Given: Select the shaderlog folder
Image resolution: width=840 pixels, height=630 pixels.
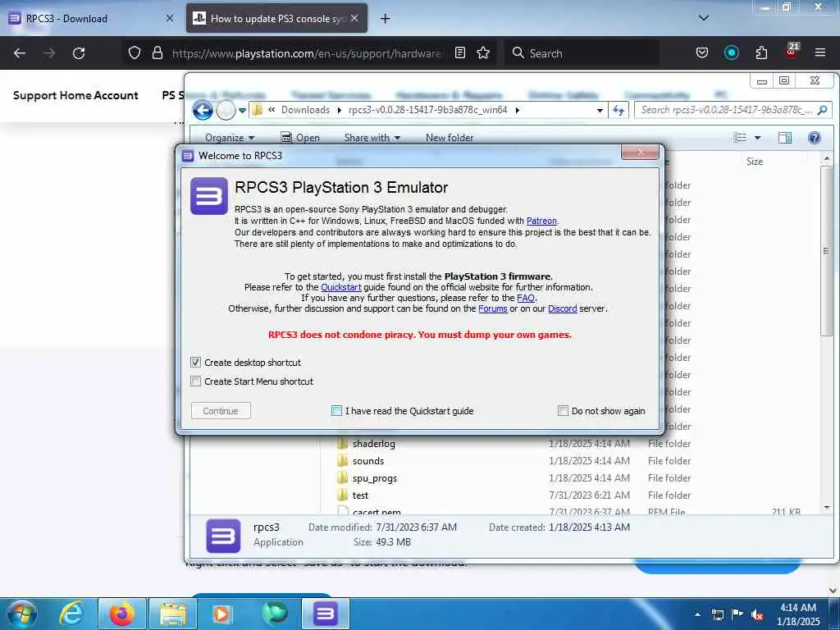Looking at the screenshot, I should 373,444.
